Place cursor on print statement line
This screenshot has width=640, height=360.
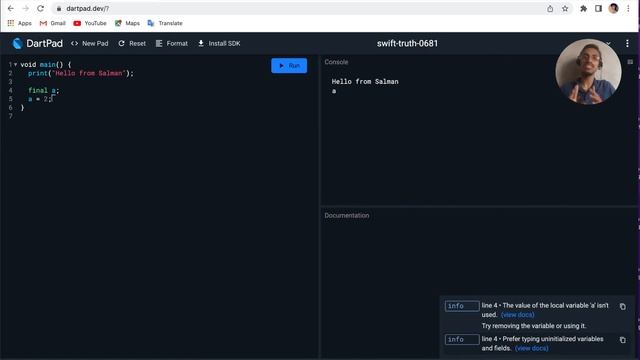pyautogui.click(x=81, y=73)
